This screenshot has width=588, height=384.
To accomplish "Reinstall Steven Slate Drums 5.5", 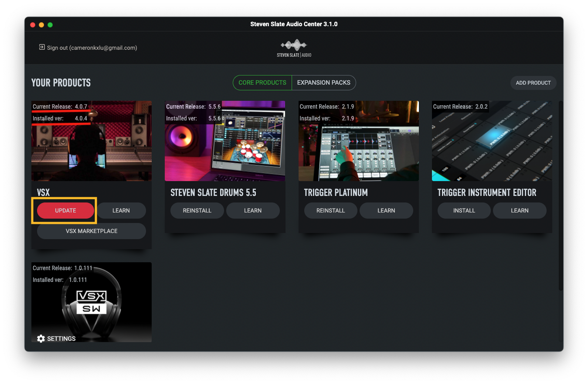I will [x=197, y=210].
